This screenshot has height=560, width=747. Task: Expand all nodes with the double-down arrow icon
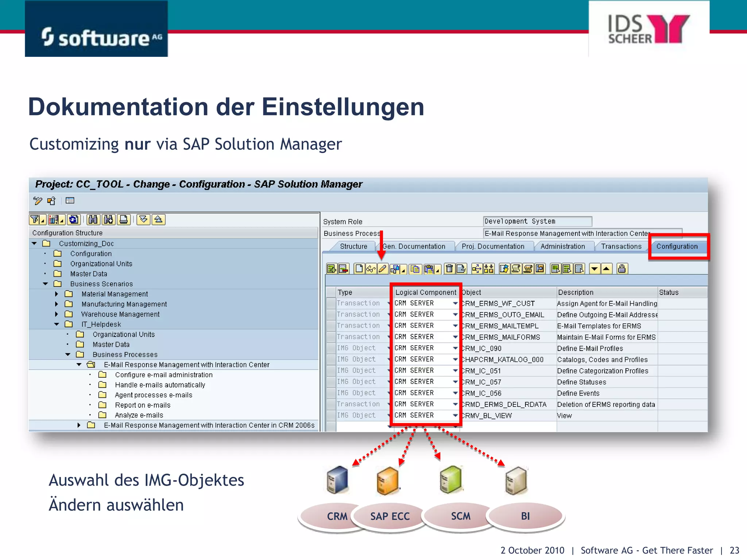(143, 219)
